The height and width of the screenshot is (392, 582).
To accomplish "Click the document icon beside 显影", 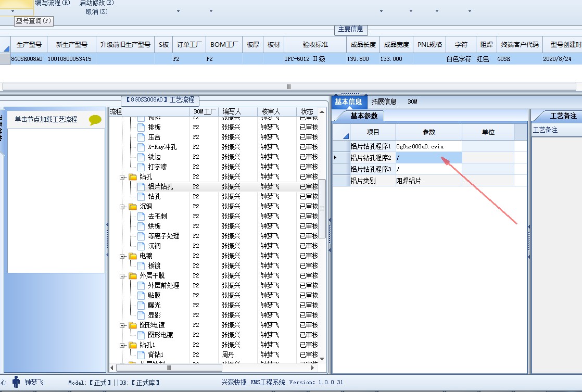I will click(141, 315).
